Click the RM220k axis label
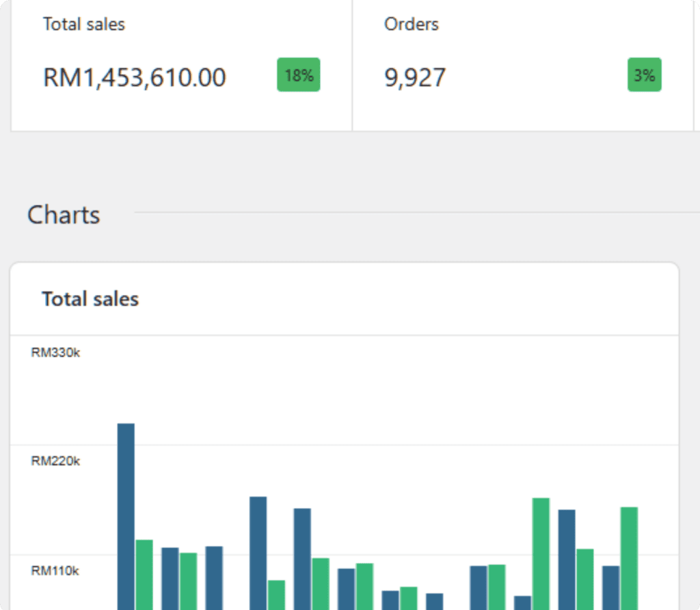700x610 pixels. coord(55,461)
